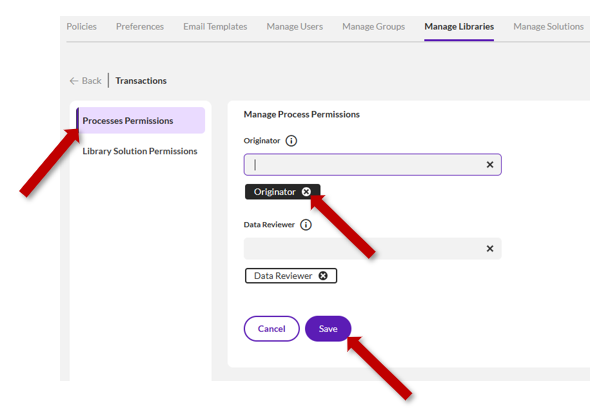Open the Manage Solutions tab
Image resolution: width=610 pixels, height=420 pixels.
(x=548, y=27)
